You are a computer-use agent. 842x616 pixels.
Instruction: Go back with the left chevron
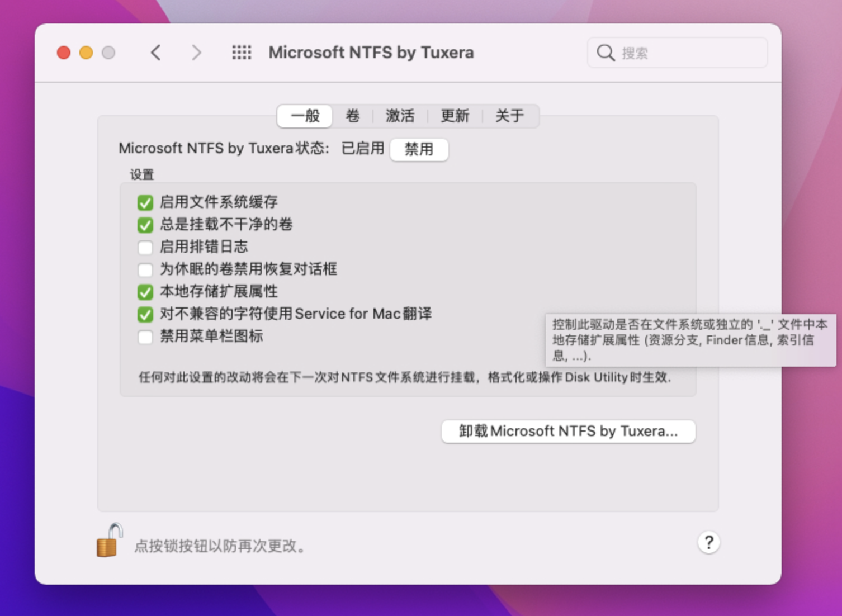tap(156, 53)
